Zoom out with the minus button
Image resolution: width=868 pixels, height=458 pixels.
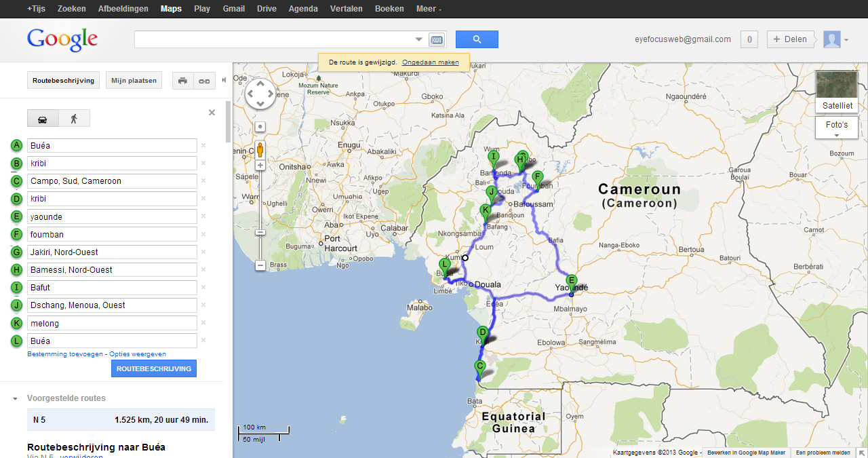260,265
